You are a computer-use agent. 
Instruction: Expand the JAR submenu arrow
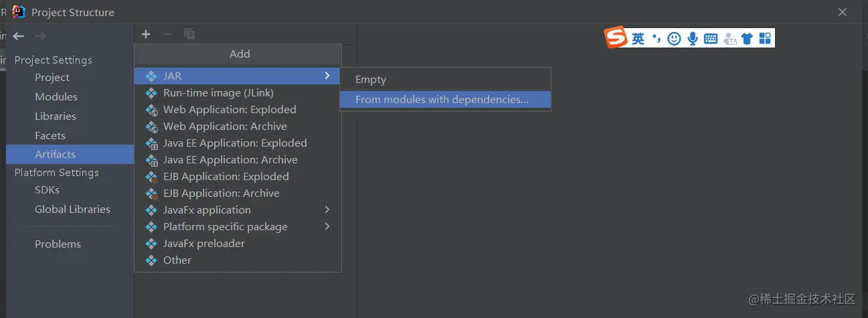click(327, 76)
